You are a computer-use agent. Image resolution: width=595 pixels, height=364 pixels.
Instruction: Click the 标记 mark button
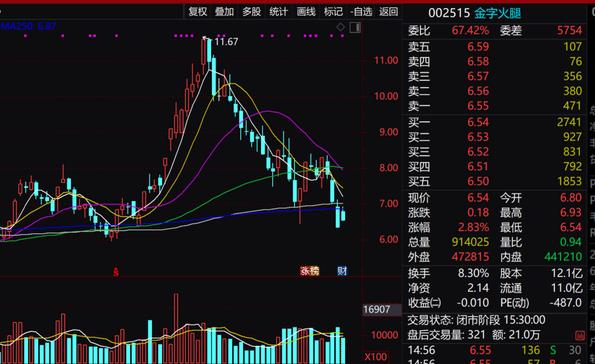click(333, 12)
